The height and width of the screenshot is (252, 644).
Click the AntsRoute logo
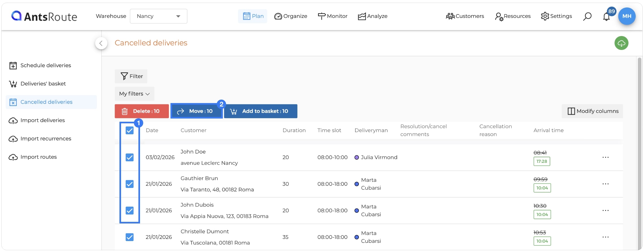(x=44, y=16)
